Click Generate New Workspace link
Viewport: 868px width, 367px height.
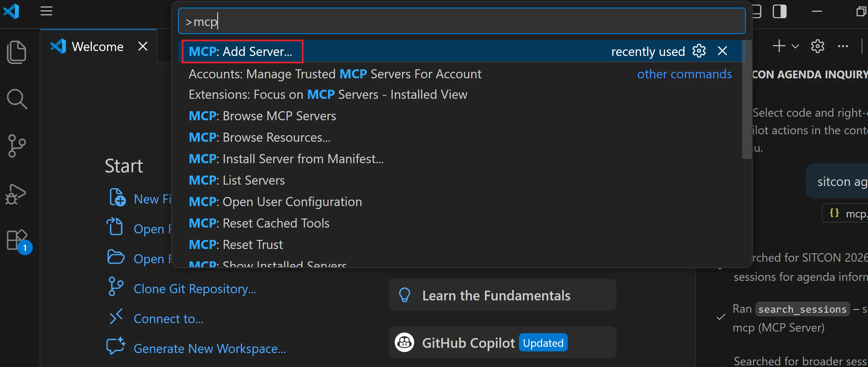tap(209, 348)
